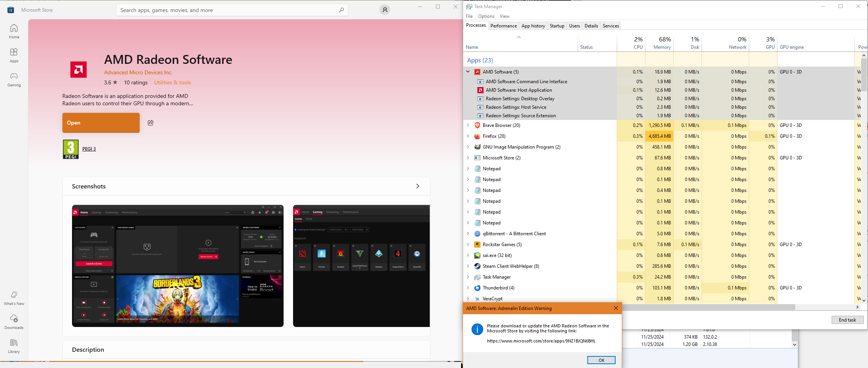Screen dimensions: 868x368
Task: Switch to the Users tab
Action: (x=575, y=26)
